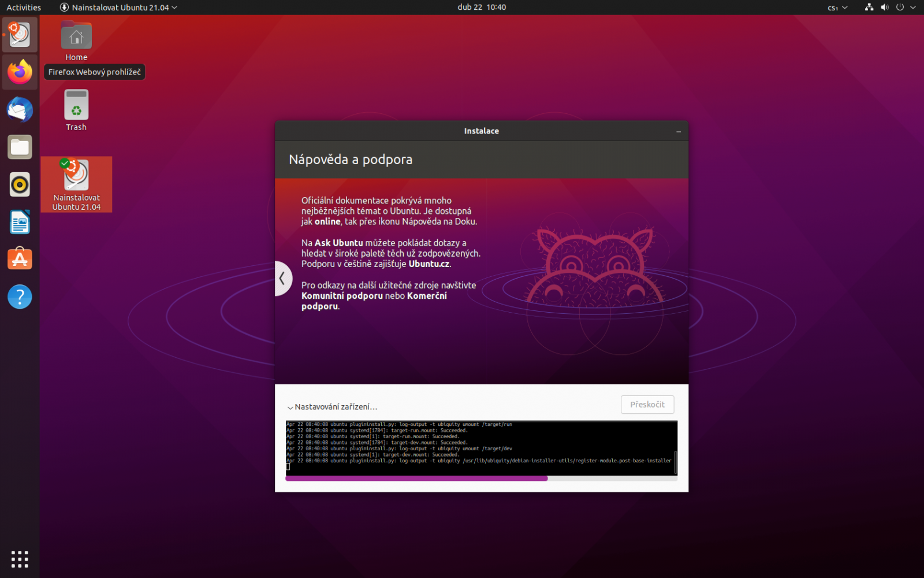Open the Files application icon
Screen dimensions: 924x578
(20, 147)
